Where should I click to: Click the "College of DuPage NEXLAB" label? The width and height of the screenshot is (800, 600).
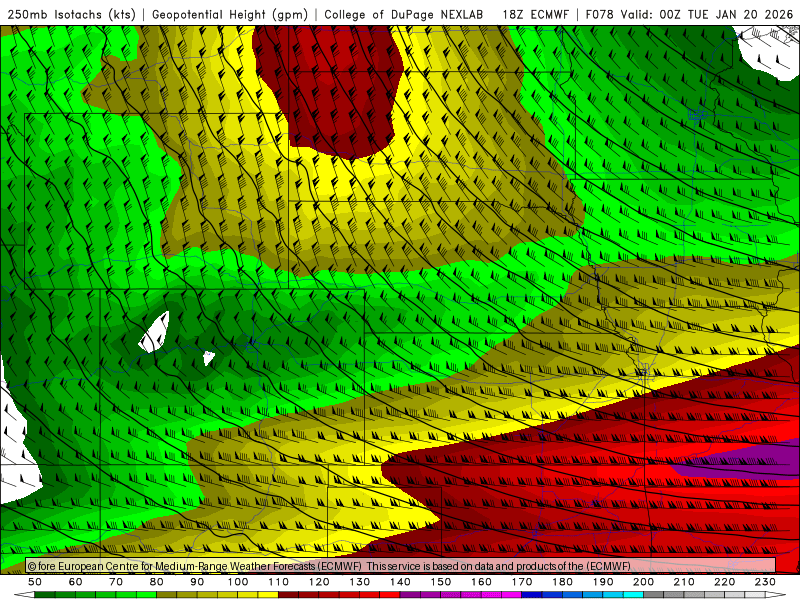[x=404, y=15]
